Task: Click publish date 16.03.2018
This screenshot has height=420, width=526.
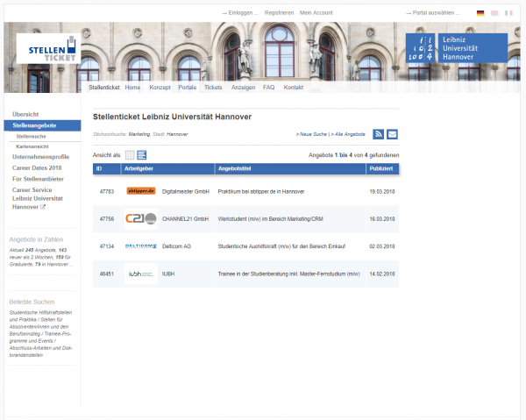Action: click(x=382, y=218)
